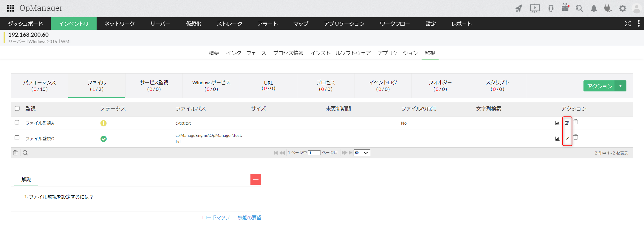
Task: Select the Windowsサービス monitor tab
Action: tap(211, 86)
